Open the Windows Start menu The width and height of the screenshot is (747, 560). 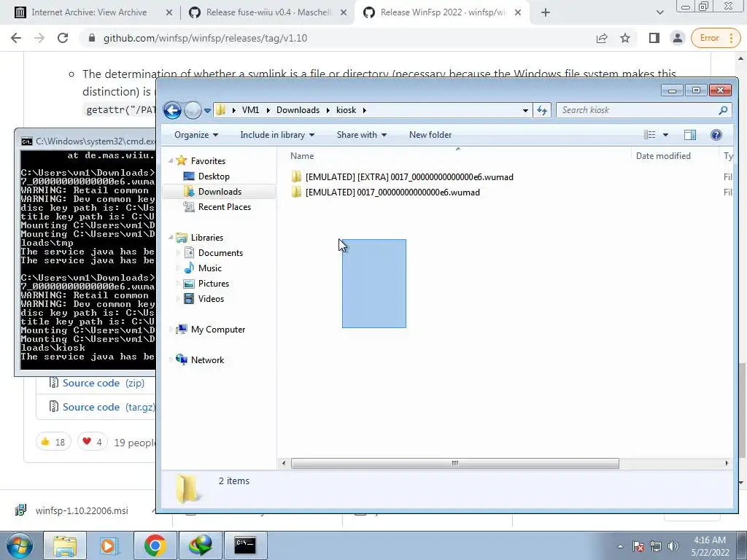pyautogui.click(x=20, y=545)
